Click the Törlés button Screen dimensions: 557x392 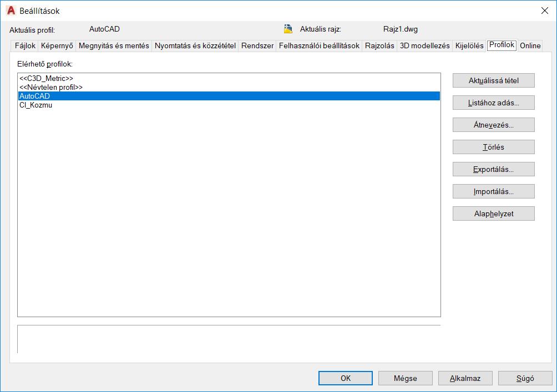(493, 147)
